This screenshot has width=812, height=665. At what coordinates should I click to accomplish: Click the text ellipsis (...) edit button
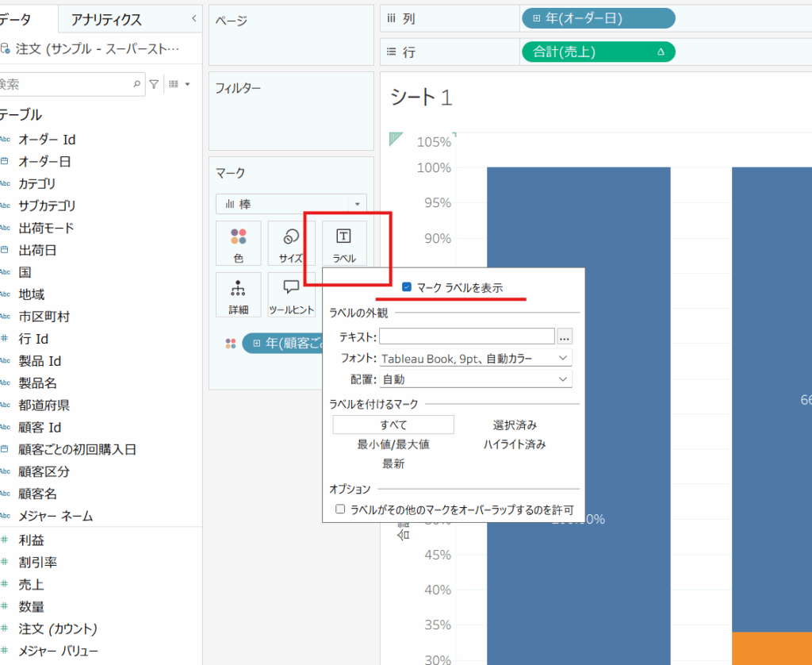(x=564, y=336)
